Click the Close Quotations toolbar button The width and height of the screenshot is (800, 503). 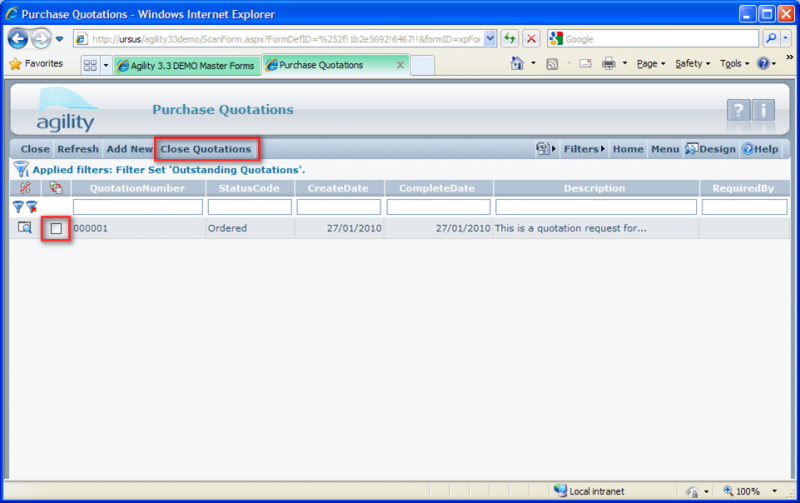(206, 149)
